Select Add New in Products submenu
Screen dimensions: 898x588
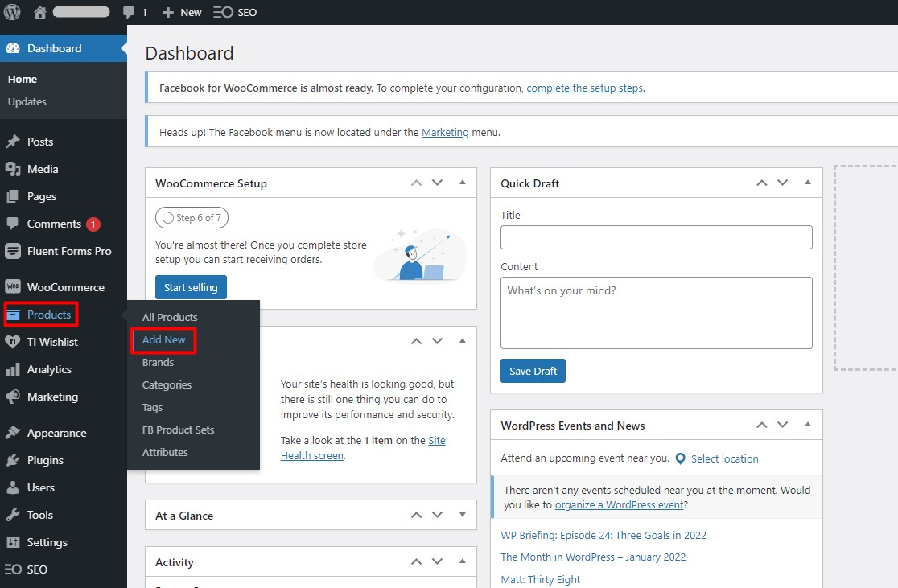164,340
